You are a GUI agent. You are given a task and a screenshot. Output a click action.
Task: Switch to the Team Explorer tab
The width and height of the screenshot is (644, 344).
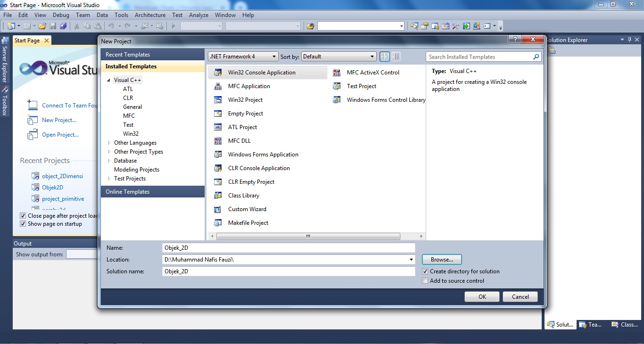pos(591,325)
